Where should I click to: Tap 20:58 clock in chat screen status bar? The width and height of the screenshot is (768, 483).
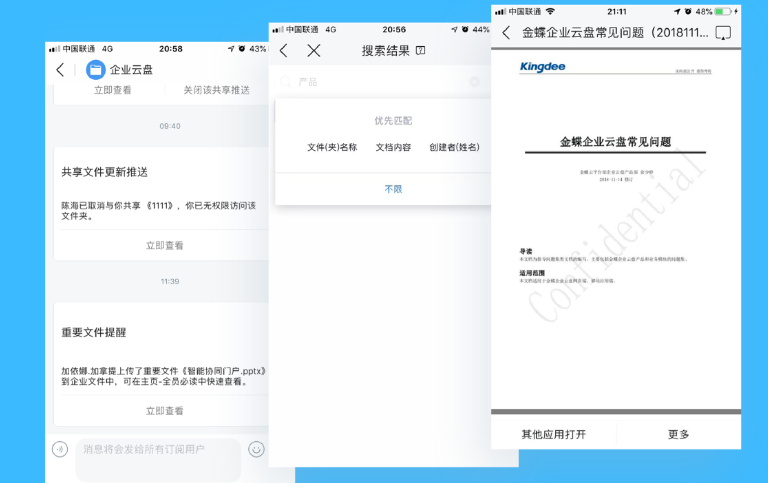coord(171,49)
